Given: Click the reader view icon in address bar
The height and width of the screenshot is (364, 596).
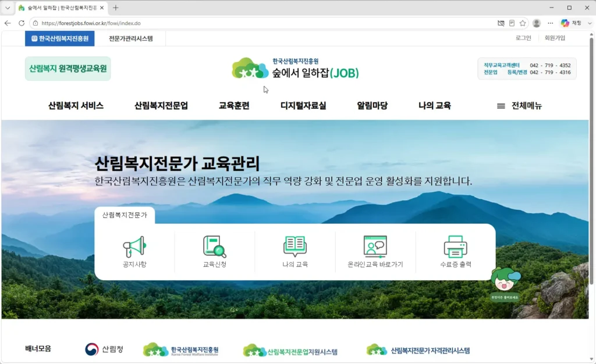Looking at the screenshot, I should tap(512, 23).
